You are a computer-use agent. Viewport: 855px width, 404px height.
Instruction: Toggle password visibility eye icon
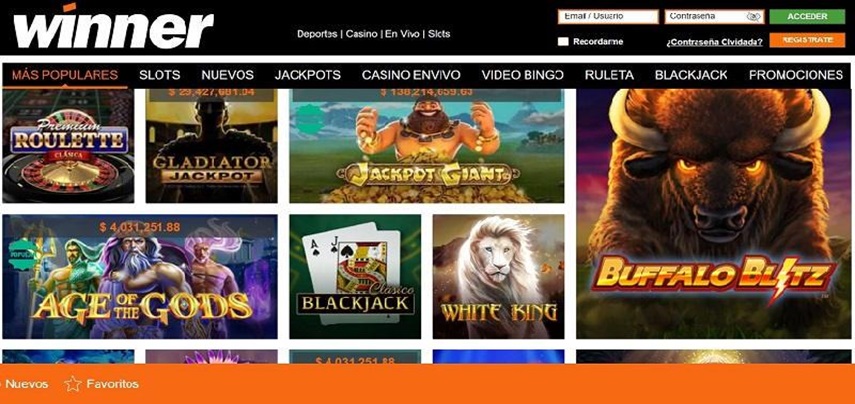[x=754, y=17]
